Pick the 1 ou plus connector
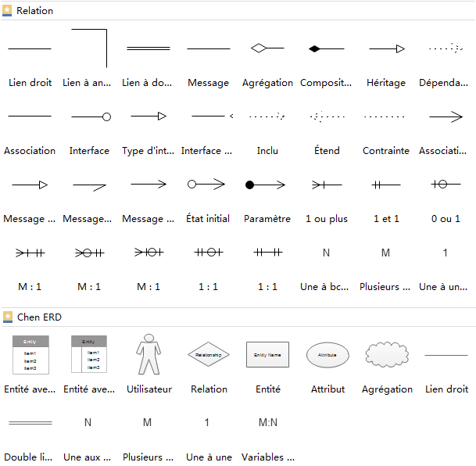The width and height of the screenshot is (476, 466). (x=327, y=185)
